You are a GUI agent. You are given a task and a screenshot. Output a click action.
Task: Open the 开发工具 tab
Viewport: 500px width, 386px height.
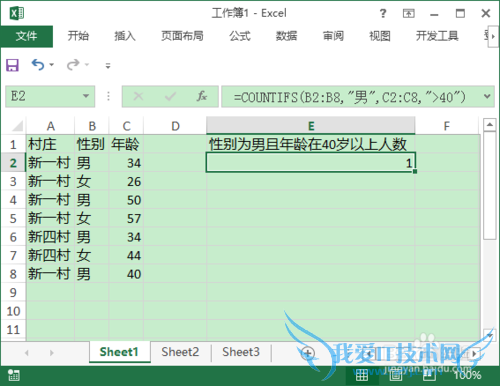click(x=437, y=36)
